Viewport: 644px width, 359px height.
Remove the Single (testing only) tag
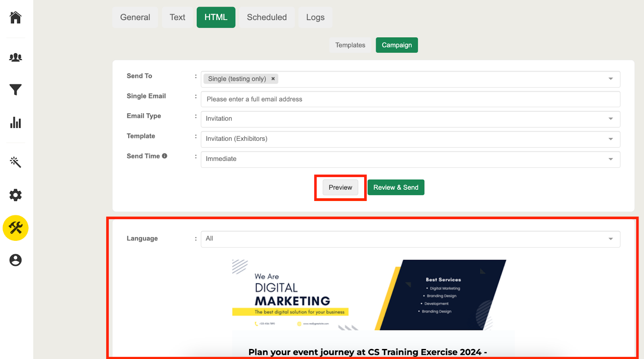(x=273, y=79)
